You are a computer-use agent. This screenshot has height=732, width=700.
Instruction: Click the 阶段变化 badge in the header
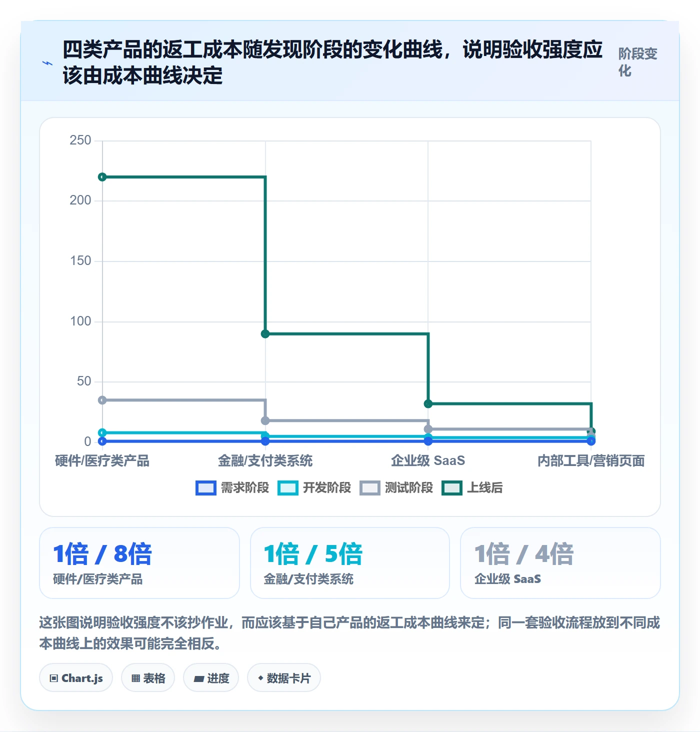tap(638, 62)
